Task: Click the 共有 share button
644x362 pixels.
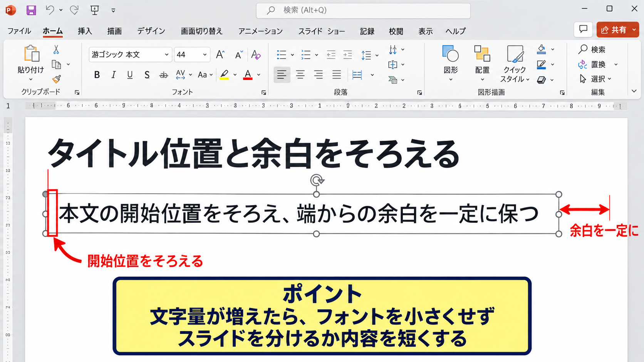Action: 618,30
